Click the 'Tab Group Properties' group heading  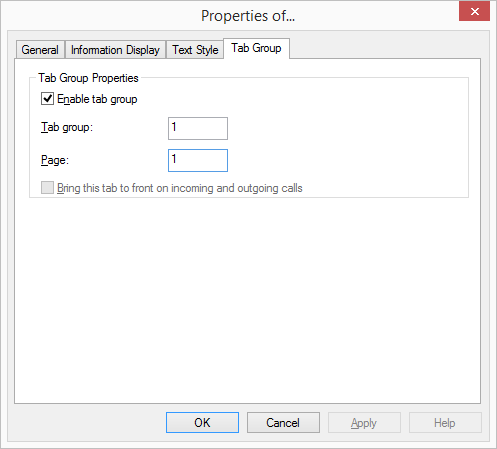88,78
